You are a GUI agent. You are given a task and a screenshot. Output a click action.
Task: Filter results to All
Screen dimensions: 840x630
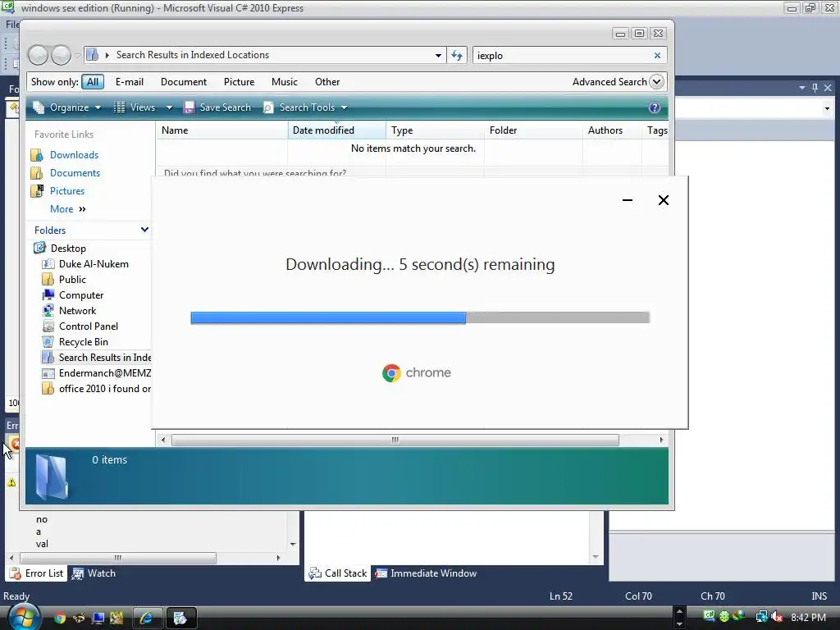click(93, 82)
